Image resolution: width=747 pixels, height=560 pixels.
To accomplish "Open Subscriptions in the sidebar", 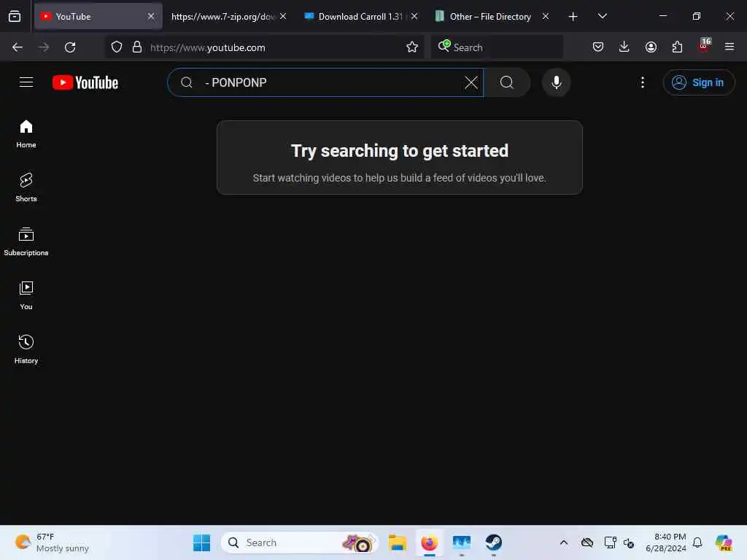I will click(x=26, y=242).
